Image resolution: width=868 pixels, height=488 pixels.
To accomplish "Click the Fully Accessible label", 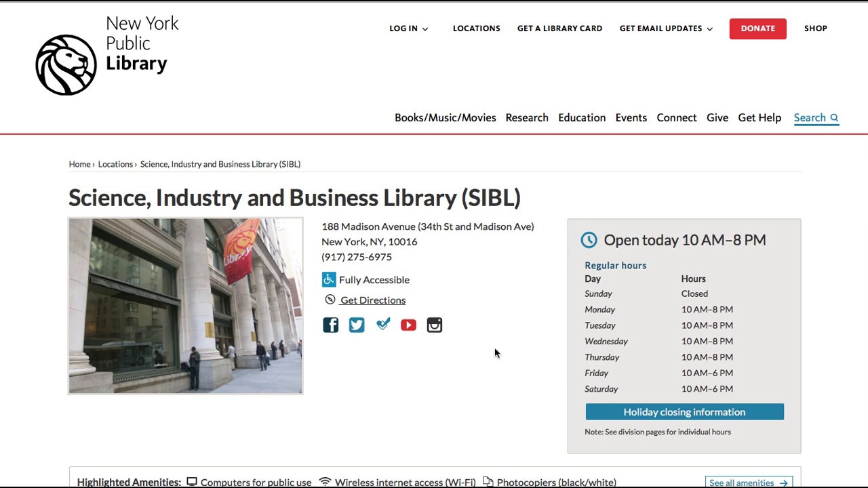I will 374,280.
